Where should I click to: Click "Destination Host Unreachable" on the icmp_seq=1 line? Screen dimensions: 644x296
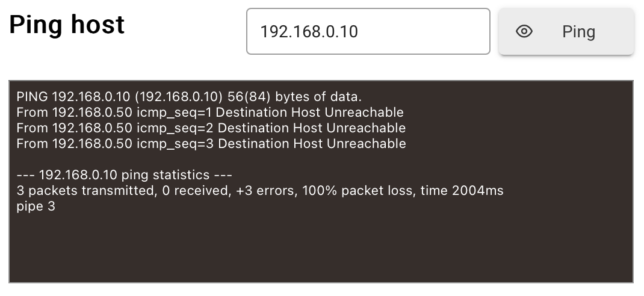pos(310,113)
